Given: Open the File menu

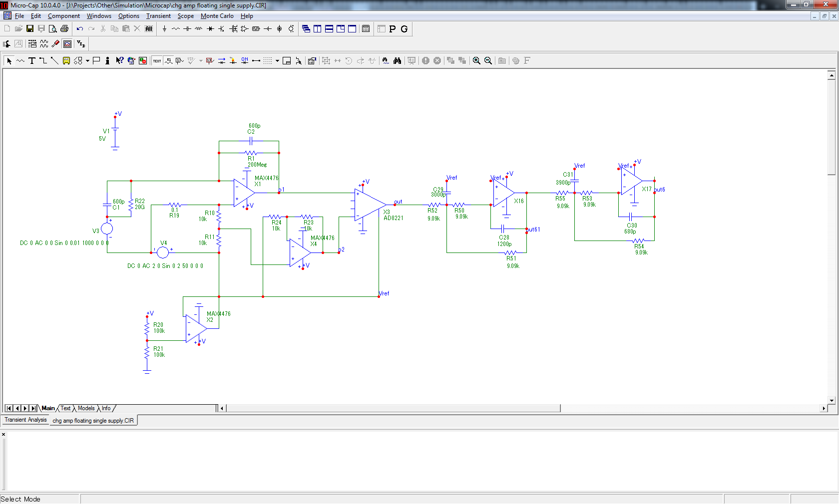Looking at the screenshot, I should (19, 16).
